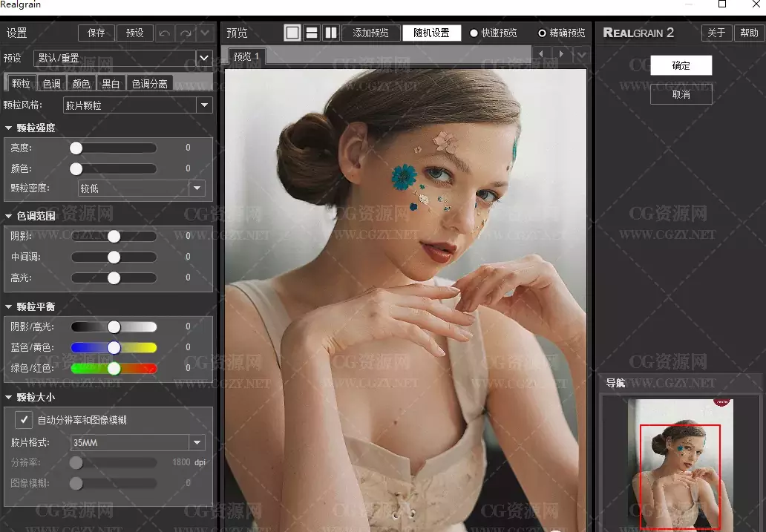Click the 绿色/红色 balance slider handle
The image size is (766, 532).
(x=114, y=368)
